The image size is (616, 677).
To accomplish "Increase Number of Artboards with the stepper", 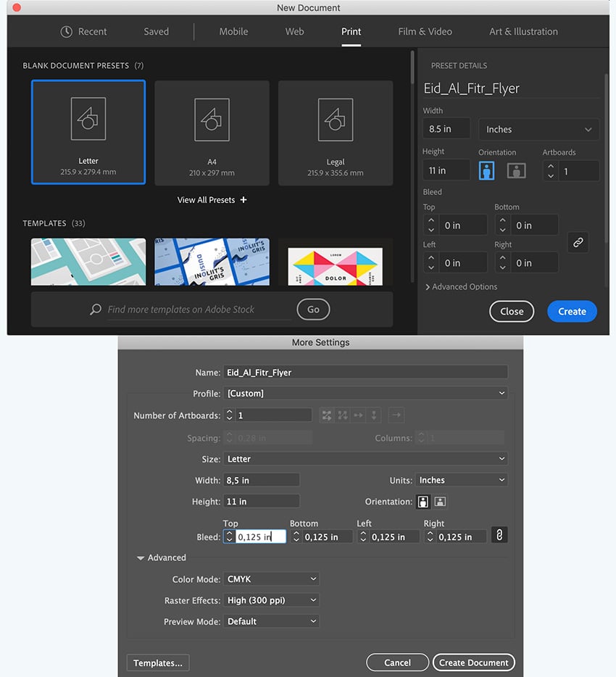I will pos(230,413).
